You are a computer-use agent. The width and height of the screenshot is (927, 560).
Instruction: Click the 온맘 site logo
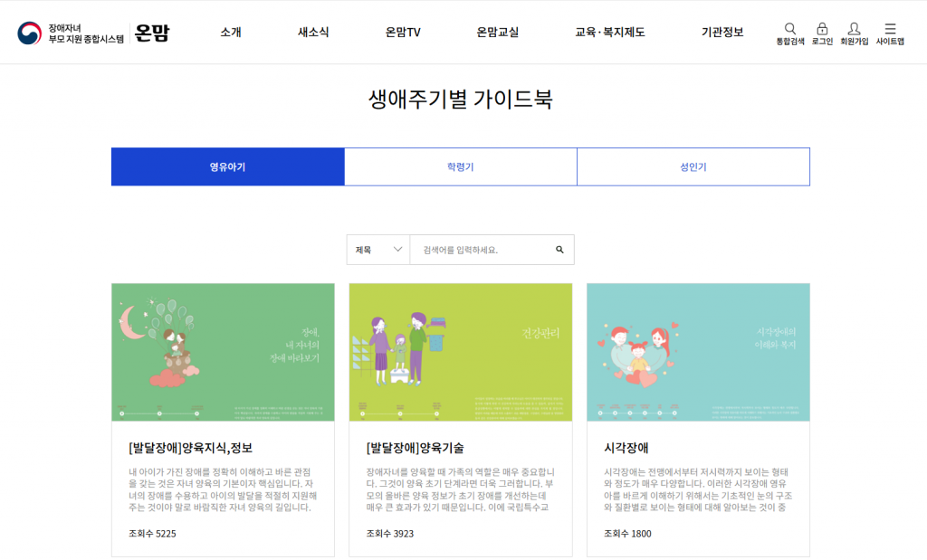(152, 33)
